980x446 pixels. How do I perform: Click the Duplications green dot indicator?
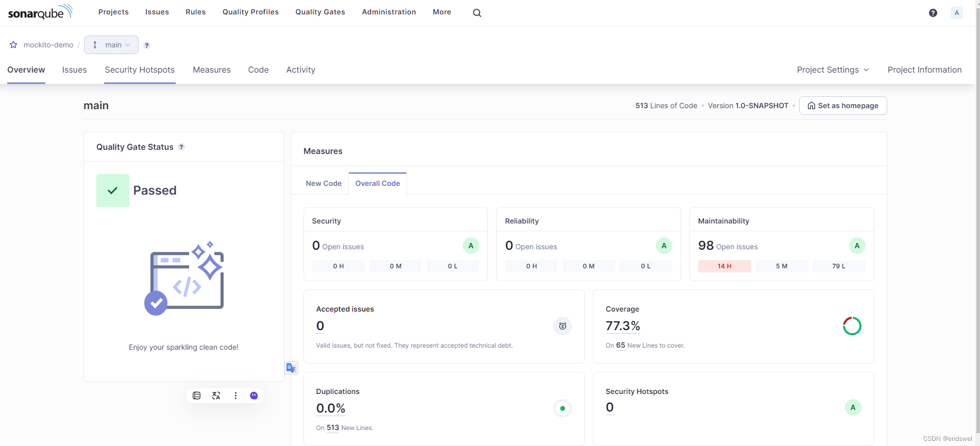(x=563, y=408)
